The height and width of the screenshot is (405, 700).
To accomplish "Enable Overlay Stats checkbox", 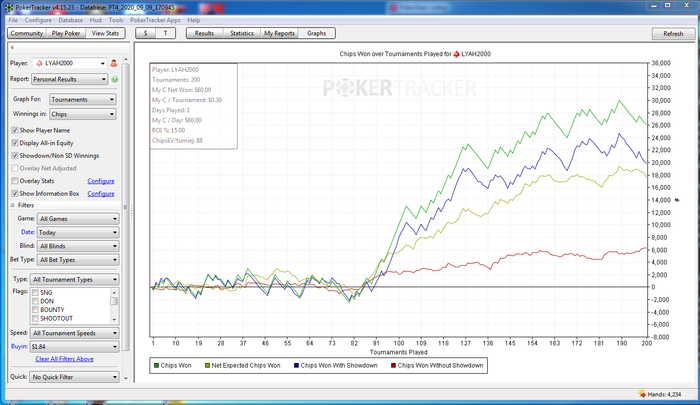I will (15, 181).
